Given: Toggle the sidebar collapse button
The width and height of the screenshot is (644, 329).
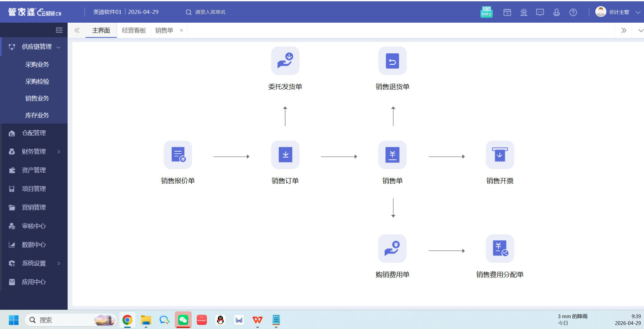Looking at the screenshot, I should tap(59, 30).
